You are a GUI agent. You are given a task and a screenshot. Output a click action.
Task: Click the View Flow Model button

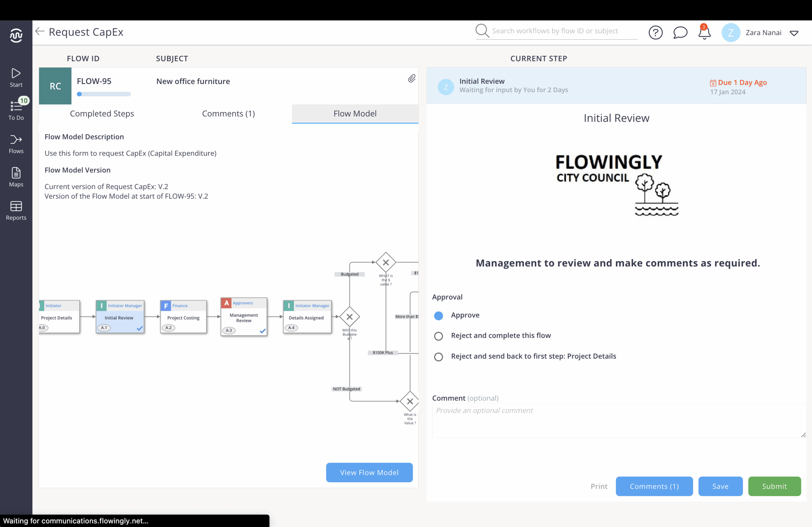369,472
